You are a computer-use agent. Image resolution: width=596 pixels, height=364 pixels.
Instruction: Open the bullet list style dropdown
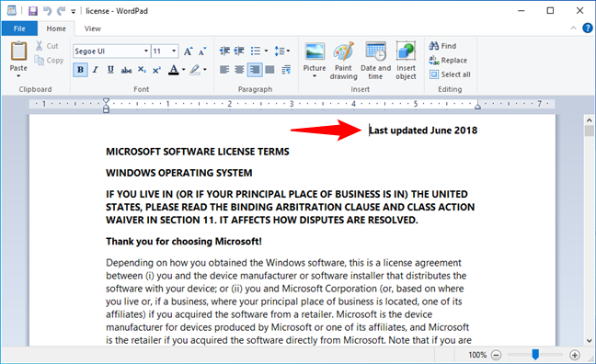click(x=266, y=51)
